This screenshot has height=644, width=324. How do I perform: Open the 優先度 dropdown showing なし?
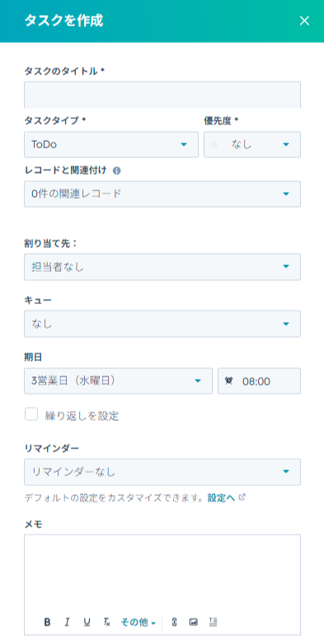252,145
